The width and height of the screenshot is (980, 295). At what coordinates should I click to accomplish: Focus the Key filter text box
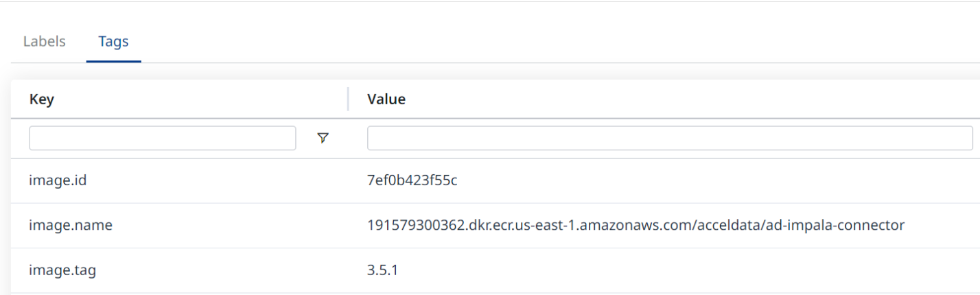[x=163, y=138]
